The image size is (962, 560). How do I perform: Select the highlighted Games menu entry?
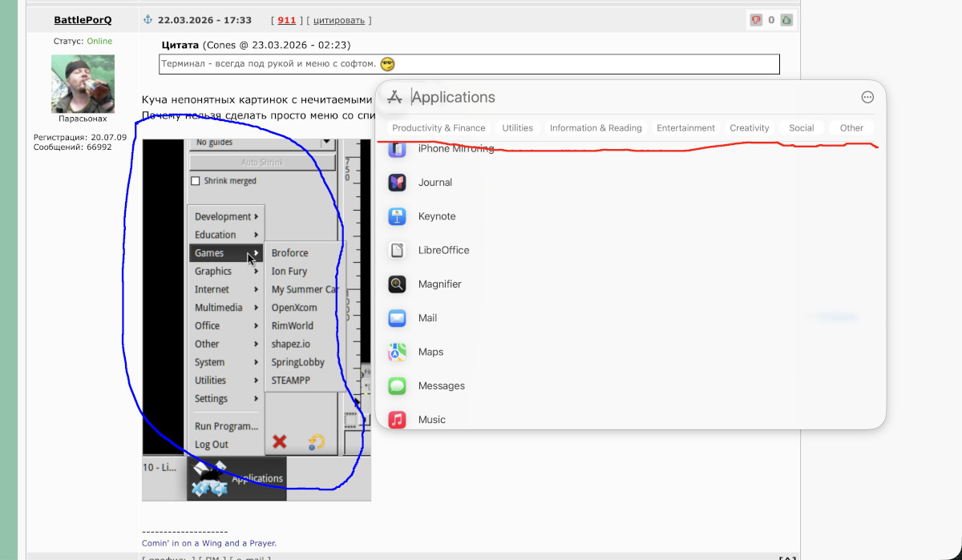point(227,252)
